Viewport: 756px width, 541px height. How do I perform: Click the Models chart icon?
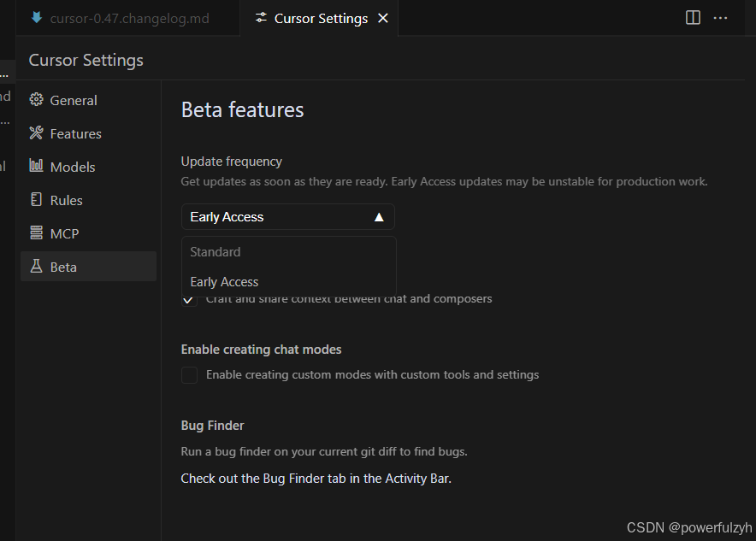click(x=36, y=167)
